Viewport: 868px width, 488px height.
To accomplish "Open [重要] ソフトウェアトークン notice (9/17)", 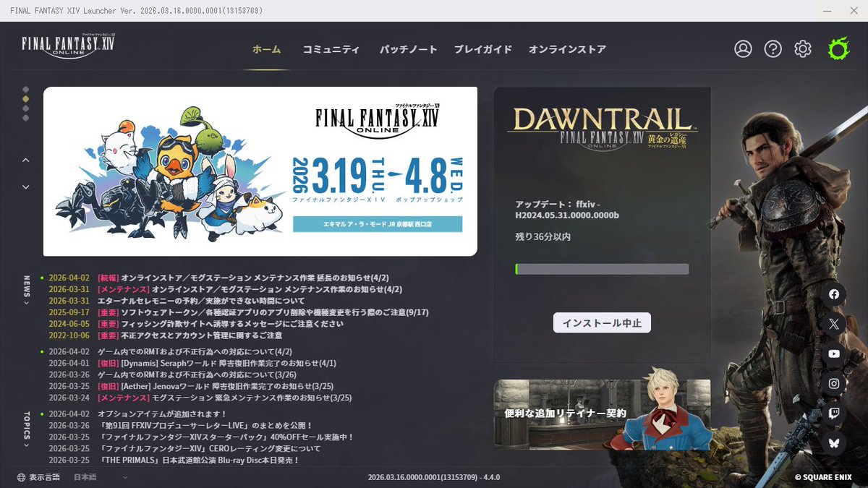I will click(x=263, y=312).
